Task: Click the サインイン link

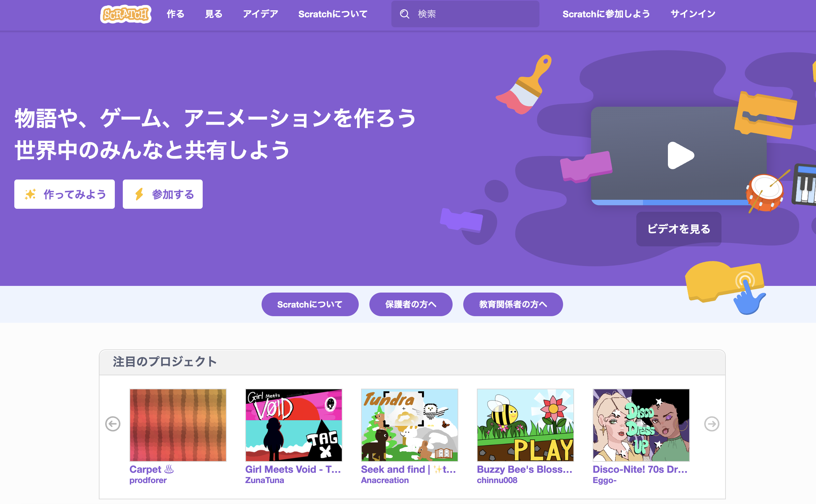Action: 693,14
